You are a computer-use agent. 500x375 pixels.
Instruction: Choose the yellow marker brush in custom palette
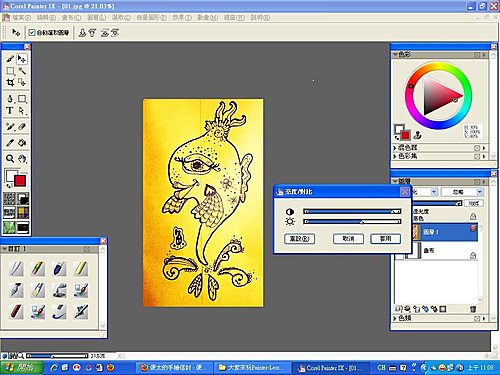80,269
